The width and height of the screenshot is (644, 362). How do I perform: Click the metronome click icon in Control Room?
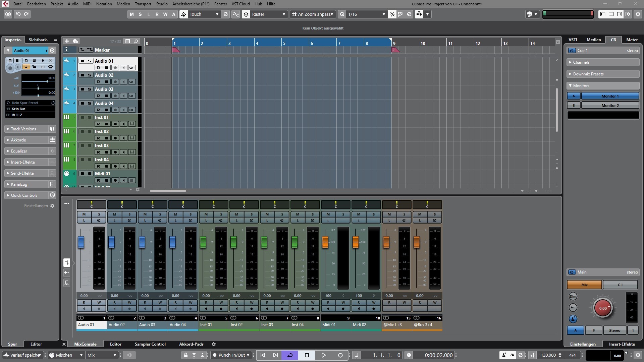[573, 319]
